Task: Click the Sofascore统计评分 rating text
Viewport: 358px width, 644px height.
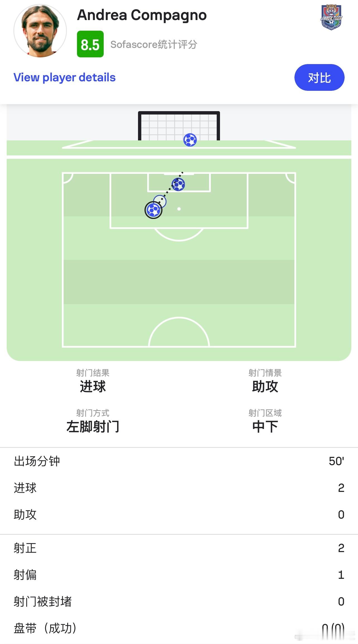Action: [x=154, y=44]
